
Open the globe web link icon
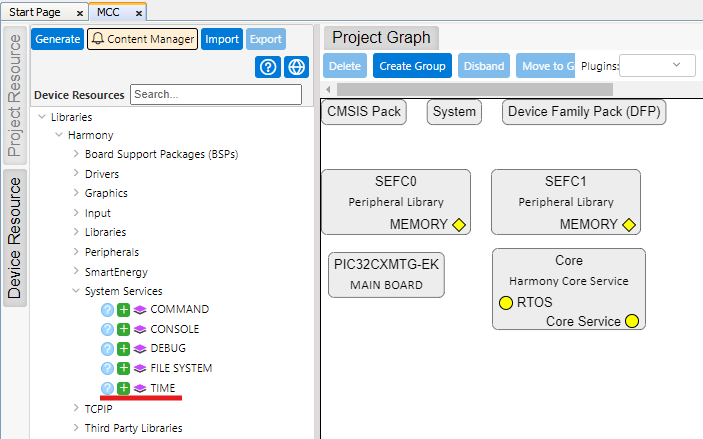point(295,67)
